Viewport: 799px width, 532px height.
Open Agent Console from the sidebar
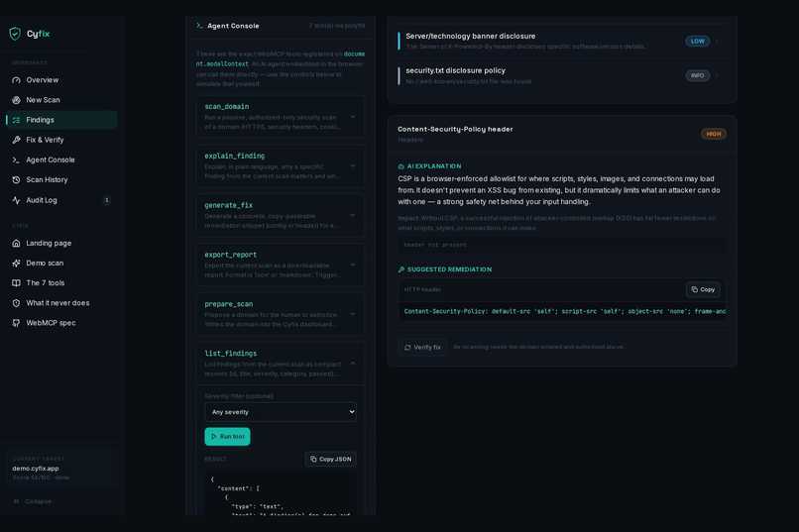(61, 160)
